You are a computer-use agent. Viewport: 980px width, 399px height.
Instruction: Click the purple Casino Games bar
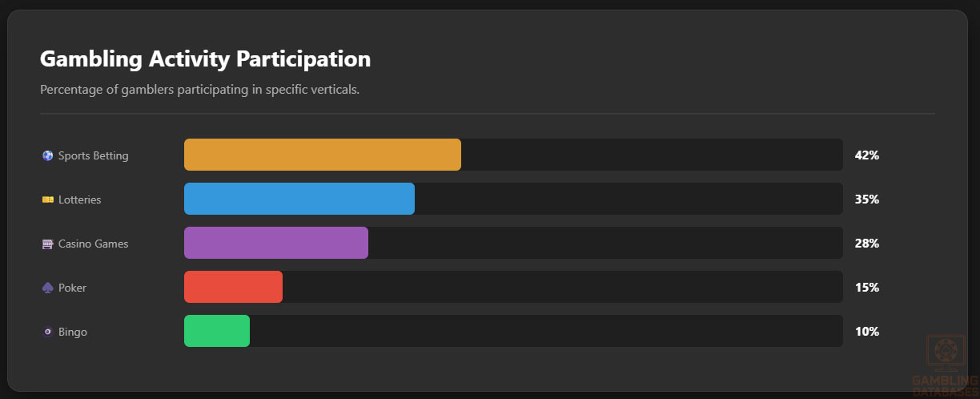pyautogui.click(x=276, y=243)
